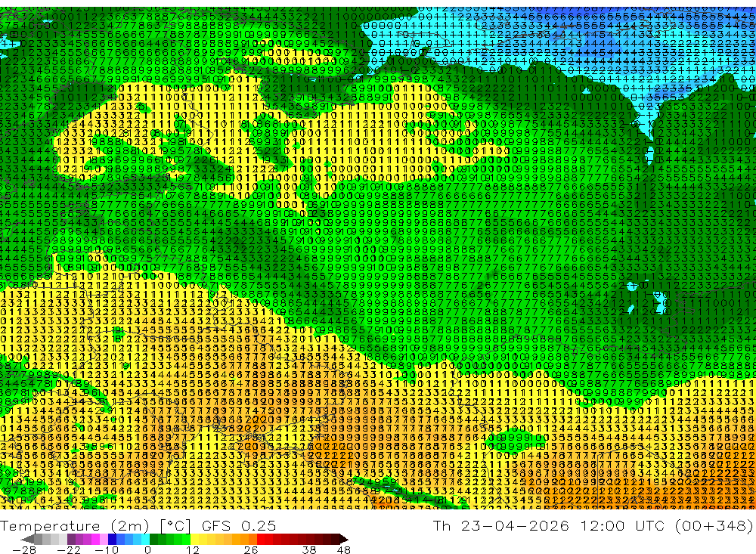Click the 'Temperature (2m) [°C]' title text

[x=95, y=525]
